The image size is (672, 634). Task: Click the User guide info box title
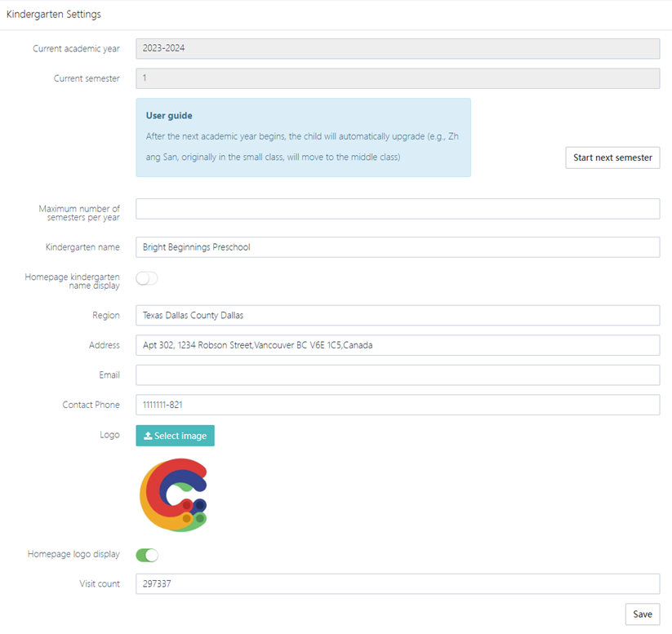pos(169,116)
